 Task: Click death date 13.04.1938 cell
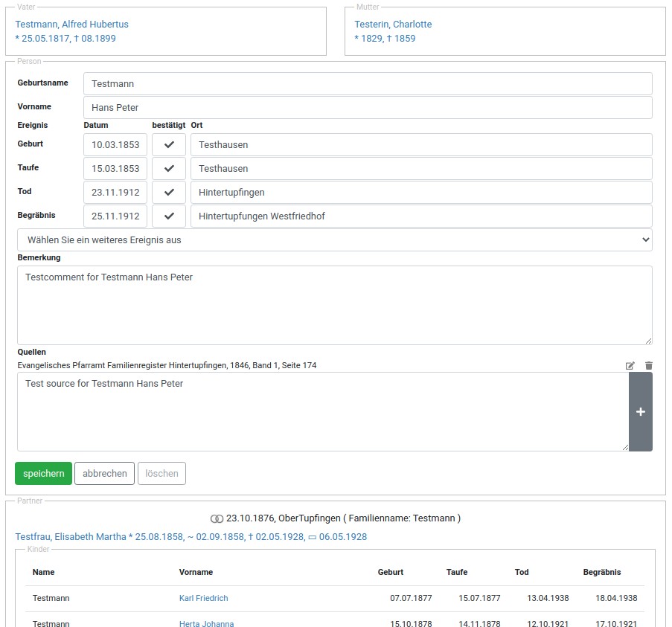pyautogui.click(x=548, y=598)
